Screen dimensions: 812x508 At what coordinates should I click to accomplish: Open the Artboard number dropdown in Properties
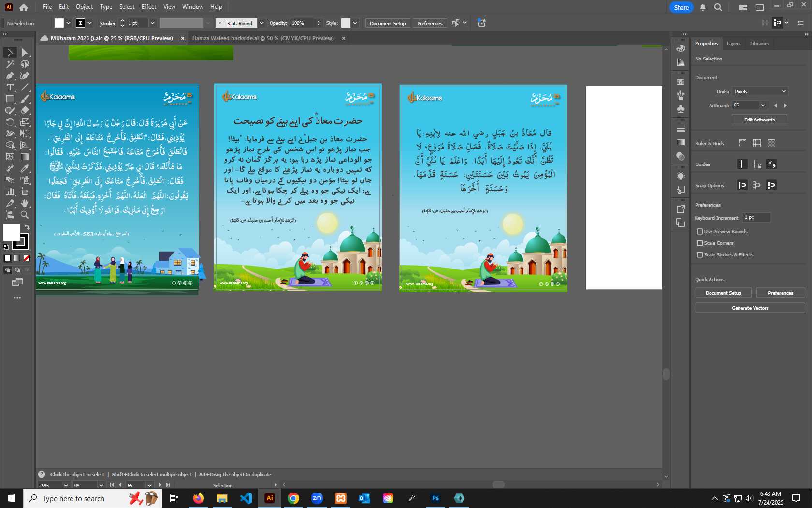coord(763,105)
